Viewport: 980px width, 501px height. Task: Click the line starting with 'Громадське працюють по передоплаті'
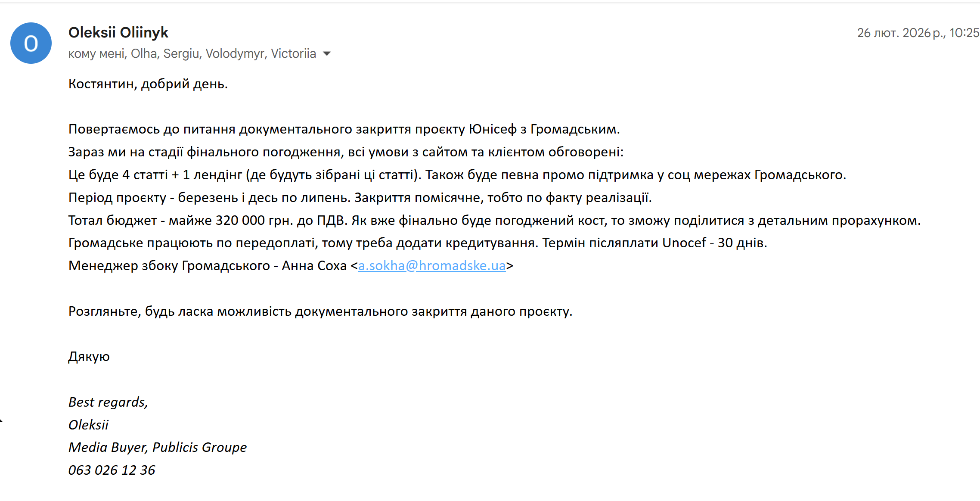pos(417,243)
